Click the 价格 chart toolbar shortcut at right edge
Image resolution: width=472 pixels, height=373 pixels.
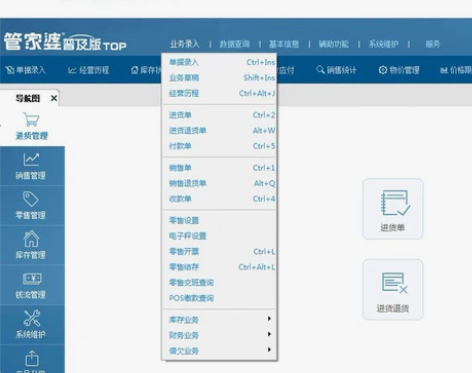tap(456, 70)
